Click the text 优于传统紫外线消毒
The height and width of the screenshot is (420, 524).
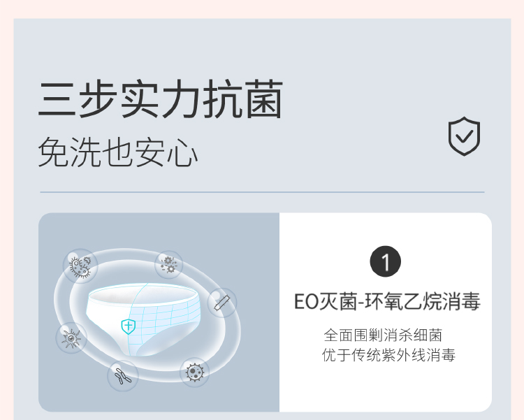[388, 355]
